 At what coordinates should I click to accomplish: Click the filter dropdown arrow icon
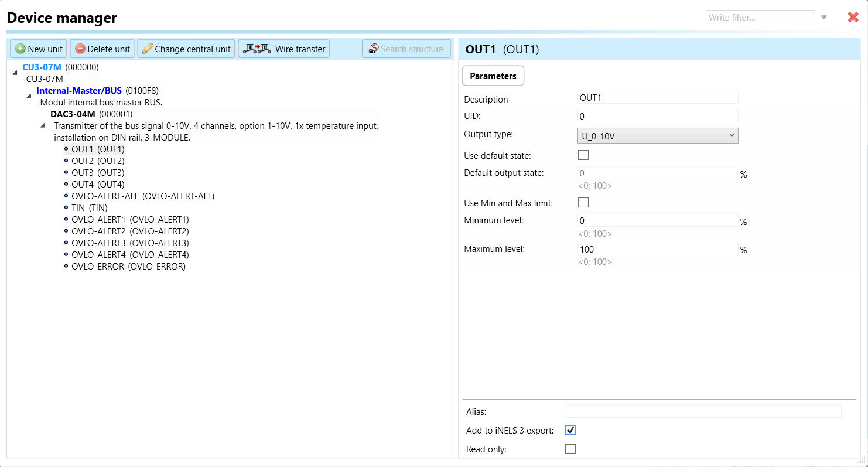click(x=824, y=18)
